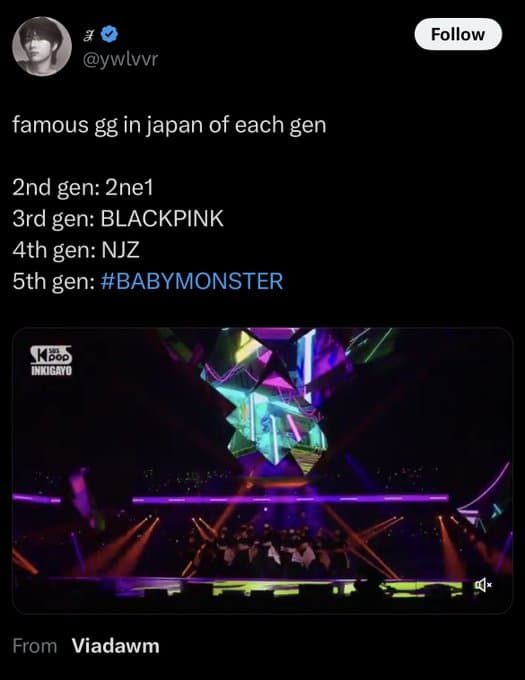Viewport: 525px width, 680px height.
Task: Click the blue verified badge icon
Action: pos(109,34)
